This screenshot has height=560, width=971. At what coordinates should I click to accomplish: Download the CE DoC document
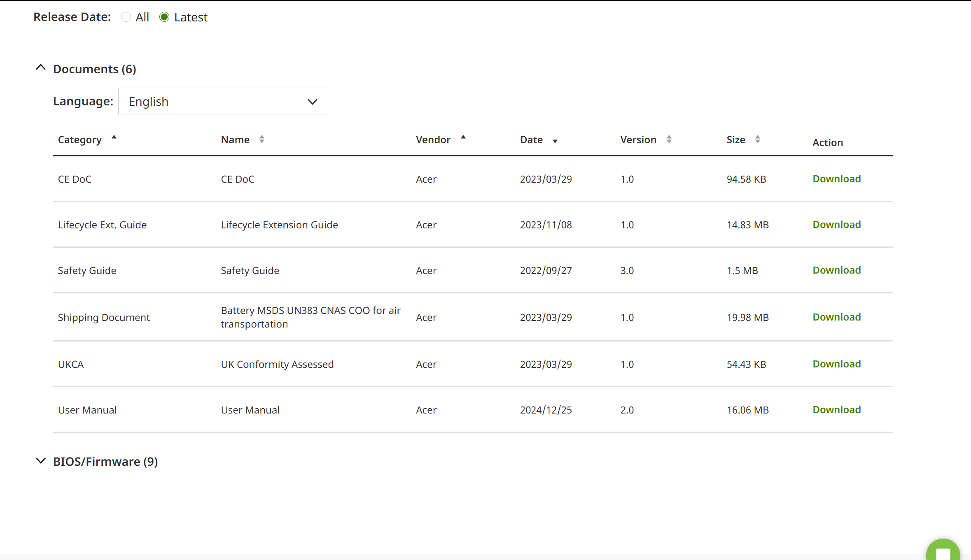[836, 179]
